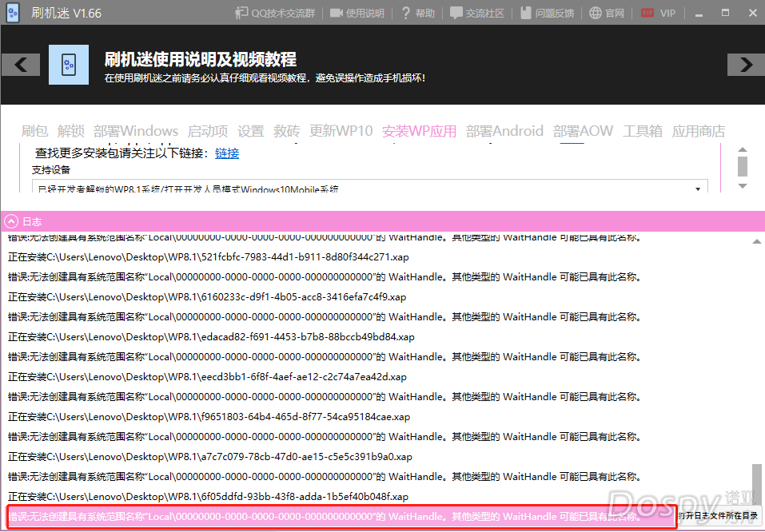Open the 链接 hyperlink for more packages
Viewport: 765px width, 532px height.
(x=227, y=153)
